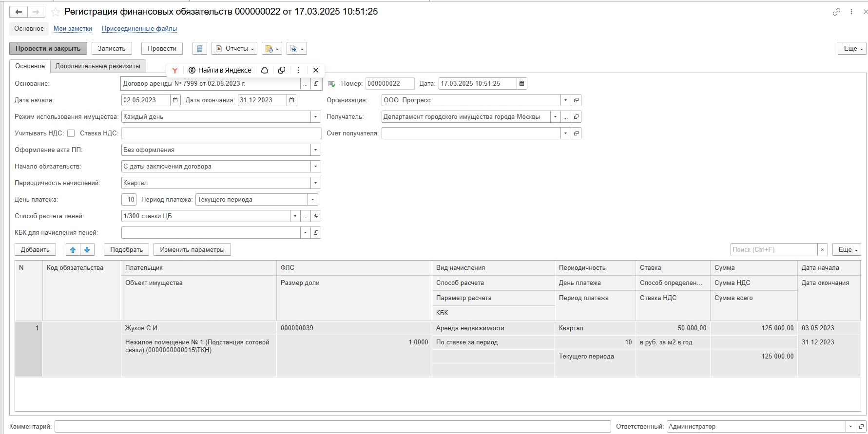
Task: Open the Отчеты dropdown menu
Action: click(234, 49)
